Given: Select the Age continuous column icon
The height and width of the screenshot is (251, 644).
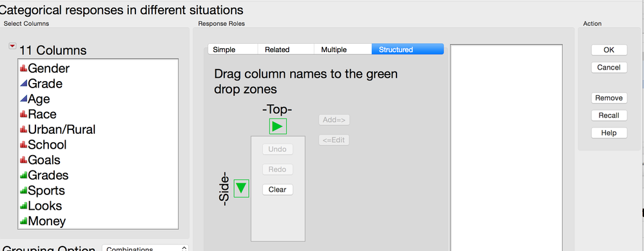Looking at the screenshot, I should pyautogui.click(x=23, y=99).
